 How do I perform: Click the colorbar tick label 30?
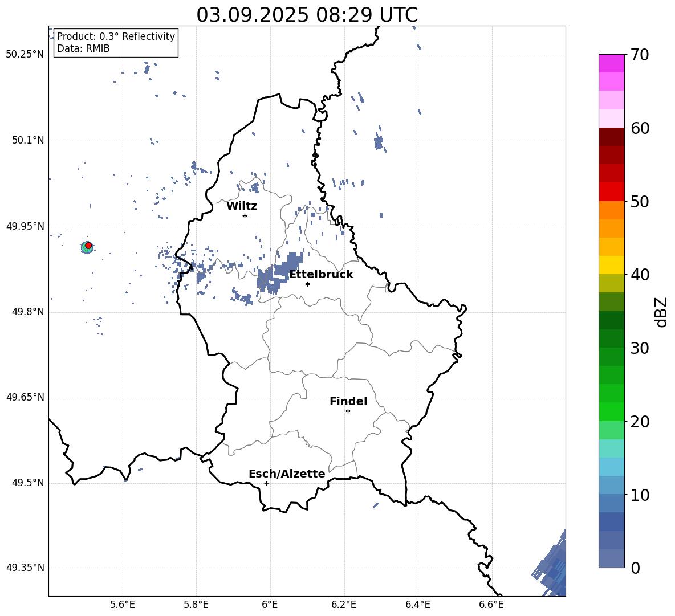click(640, 348)
